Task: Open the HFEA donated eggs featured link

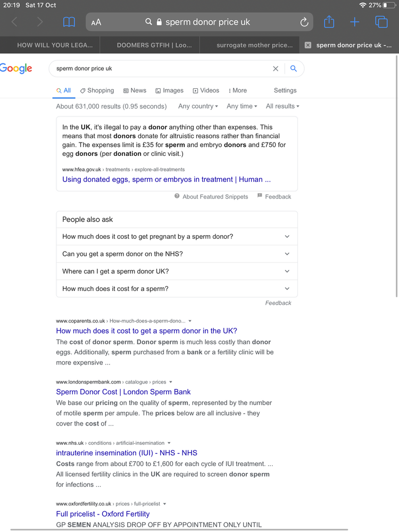Action: coord(166,179)
